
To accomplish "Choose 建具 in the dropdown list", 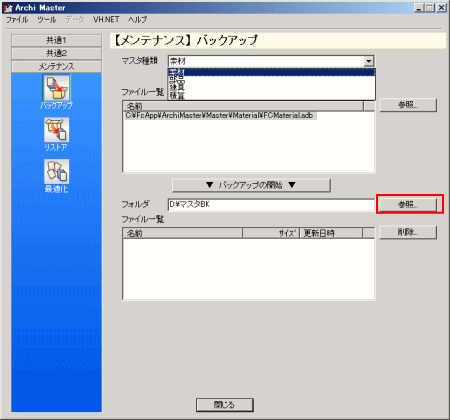I will coord(271,88).
